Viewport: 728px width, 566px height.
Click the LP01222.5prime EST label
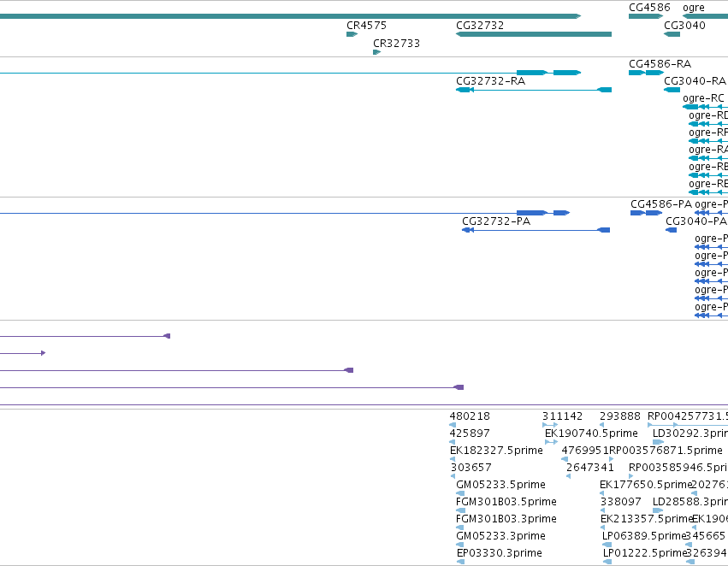(x=644, y=553)
